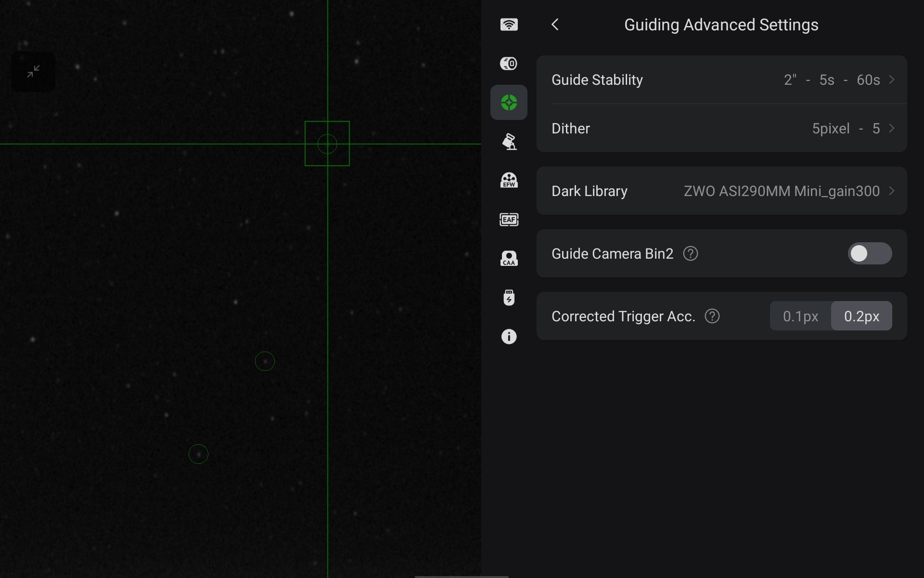The width and height of the screenshot is (924, 578).
Task: Select the green guiding settings icon
Action: (x=509, y=103)
